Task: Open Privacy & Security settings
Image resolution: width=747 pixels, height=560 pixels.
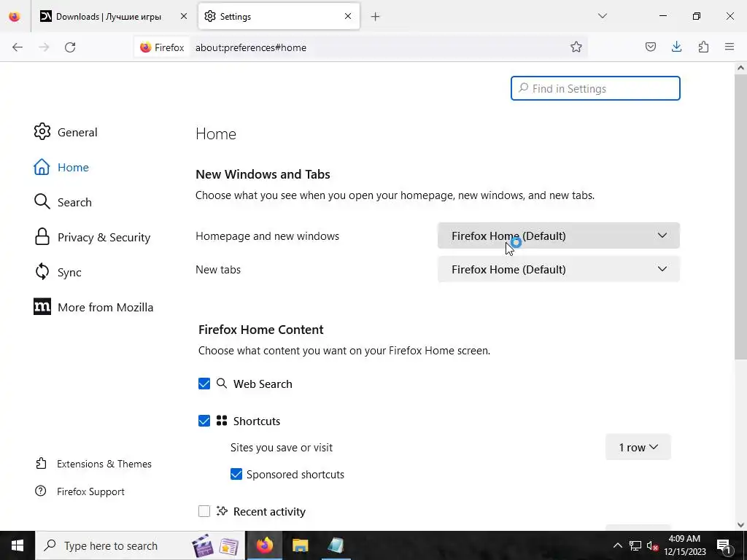Action: click(93, 237)
